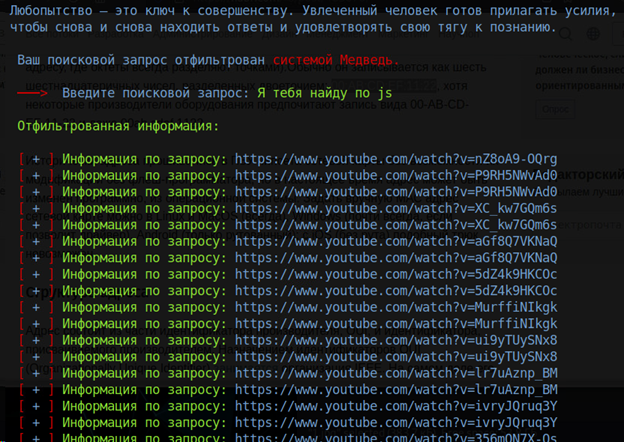Open the first youtube link ending lr7uAznp_BM
Image resolution: width=624 pixels, height=442 pixels.
(396, 374)
